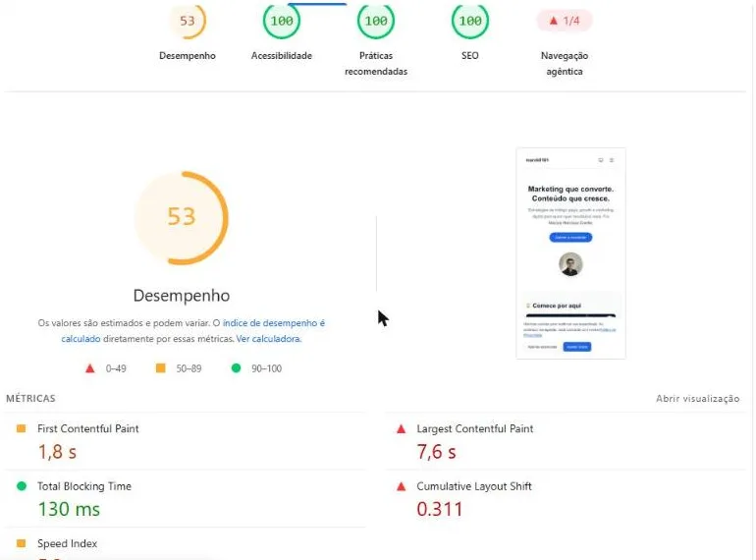
Task: Click the MÉTRICAS section heading
Action: pos(30,399)
